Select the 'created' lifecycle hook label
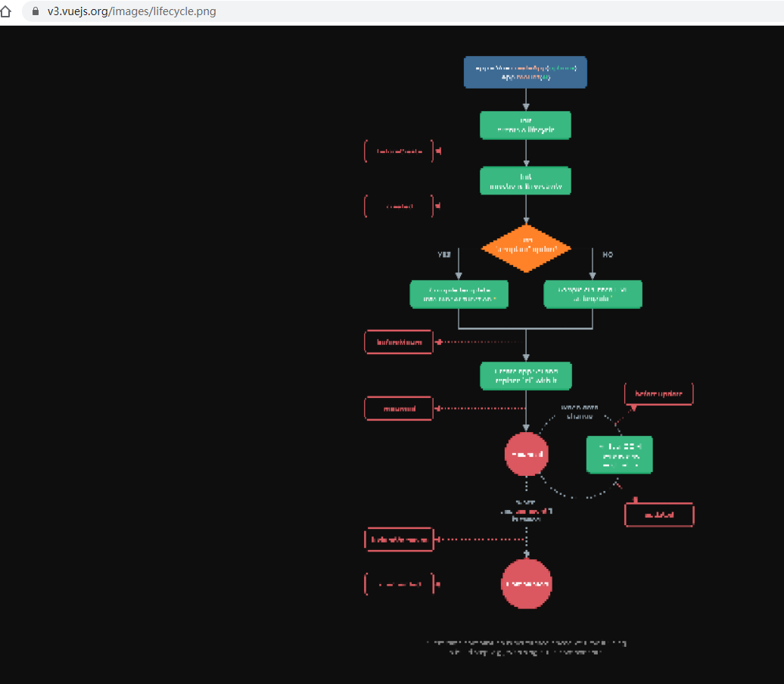 (399, 205)
